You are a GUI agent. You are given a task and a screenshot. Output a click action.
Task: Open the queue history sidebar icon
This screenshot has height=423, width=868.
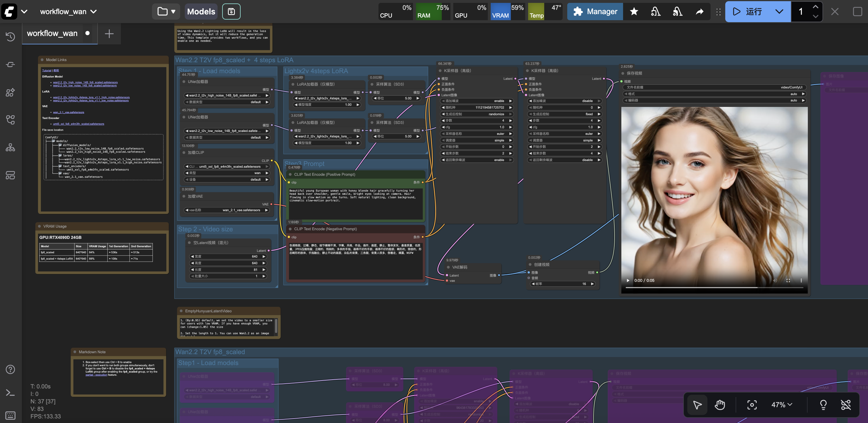pyautogui.click(x=10, y=36)
